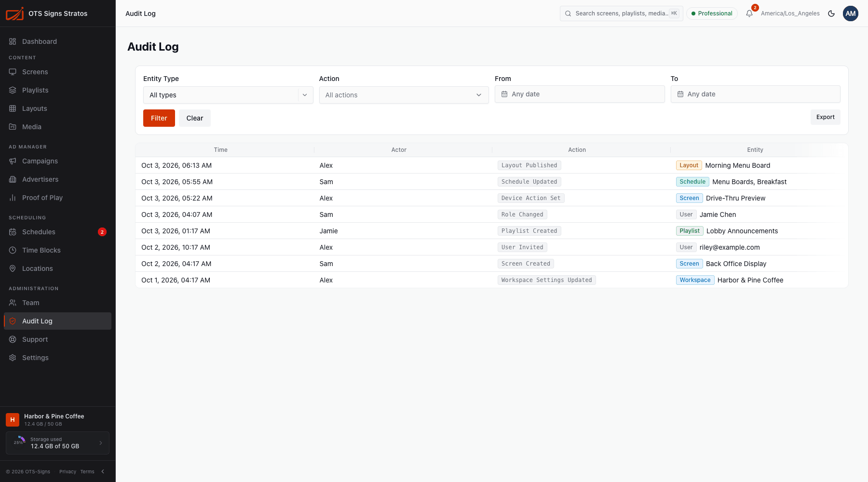Screen dimensions: 868x482
Task: Click the calendar icon in the From field
Action: coord(504,94)
